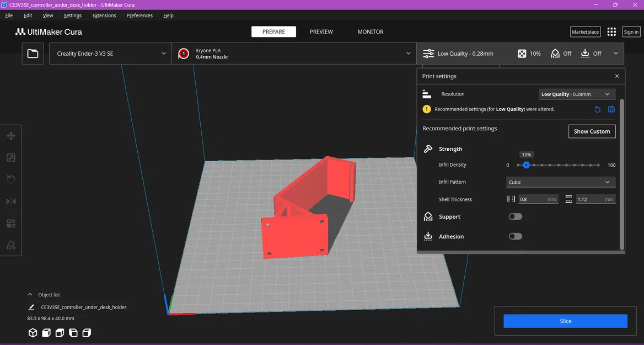
Task: Open the Infill Pattern Cubic dropdown
Action: (561, 182)
